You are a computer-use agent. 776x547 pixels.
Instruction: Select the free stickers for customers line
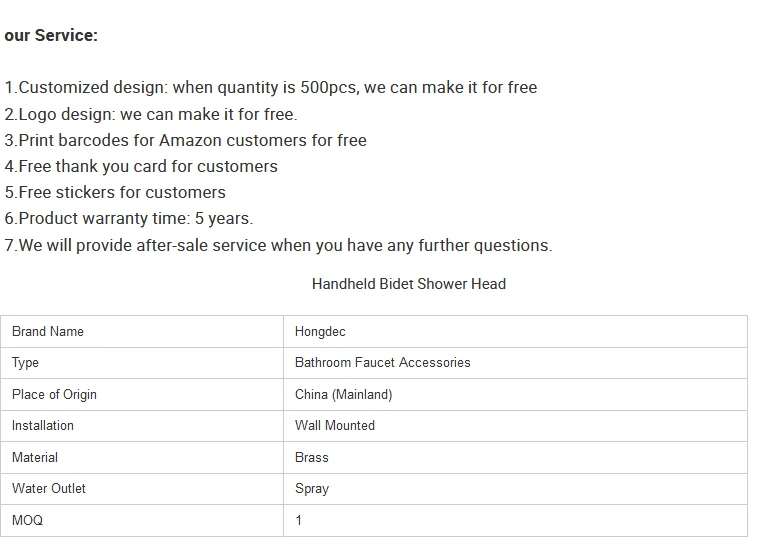[x=115, y=192]
